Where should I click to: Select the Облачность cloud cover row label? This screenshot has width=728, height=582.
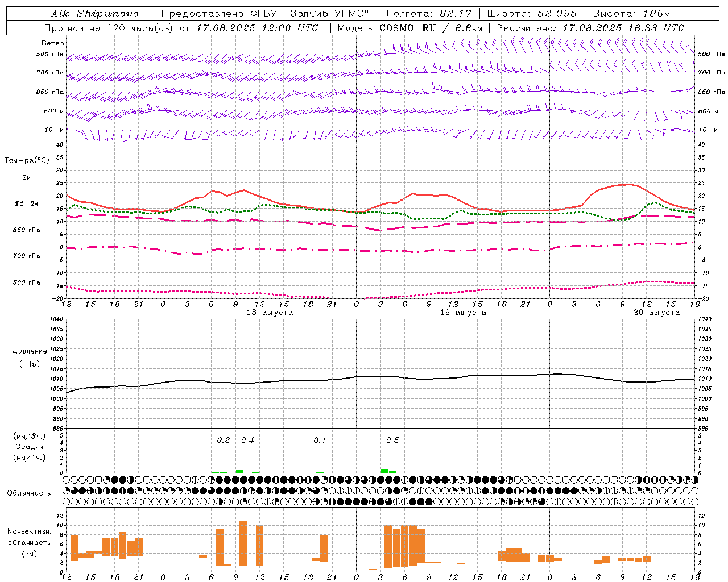(x=29, y=493)
